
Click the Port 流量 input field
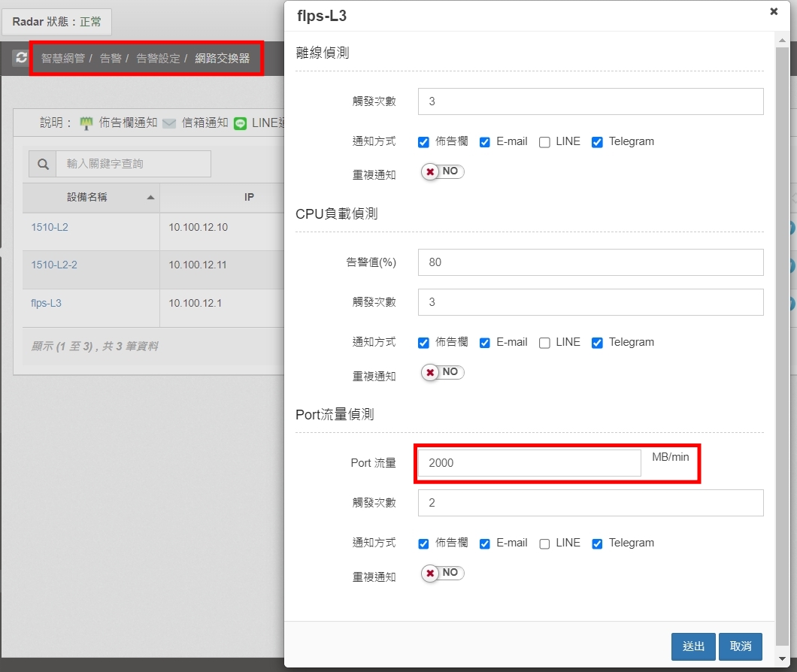(x=529, y=463)
